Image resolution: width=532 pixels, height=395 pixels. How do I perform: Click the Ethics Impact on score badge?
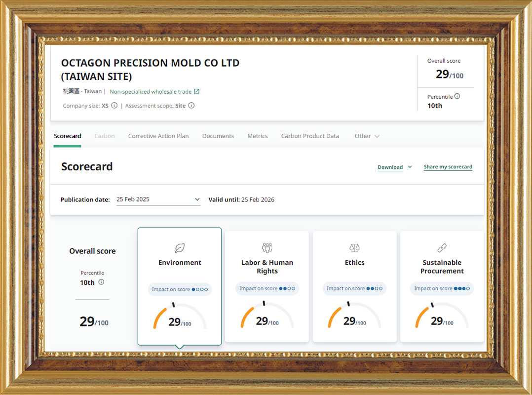pos(354,288)
